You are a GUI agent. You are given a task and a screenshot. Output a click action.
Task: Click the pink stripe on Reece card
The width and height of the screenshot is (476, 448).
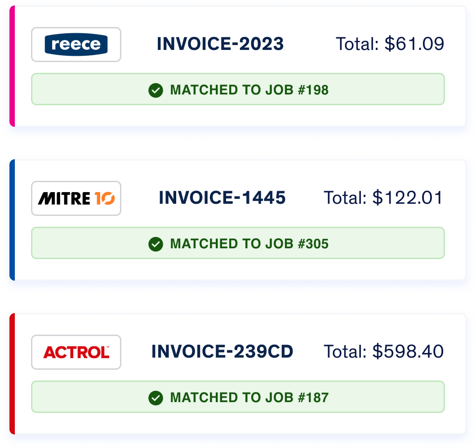[12, 66]
